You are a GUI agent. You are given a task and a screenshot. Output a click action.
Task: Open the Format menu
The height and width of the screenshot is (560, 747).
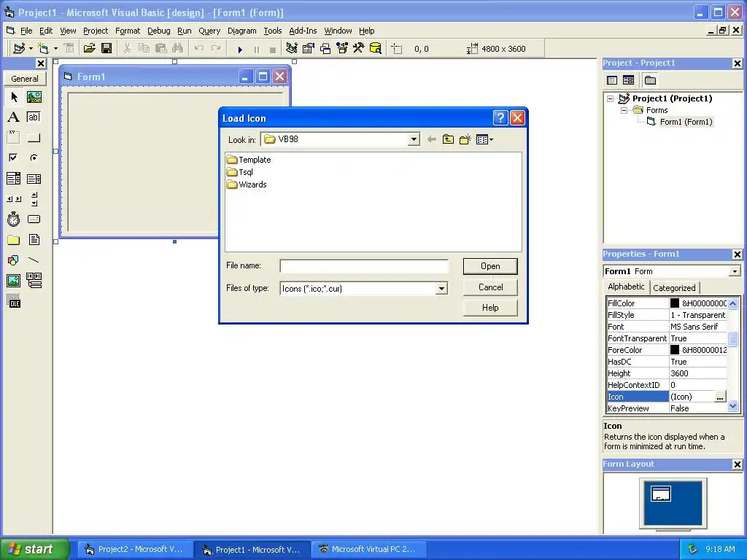click(x=128, y=31)
